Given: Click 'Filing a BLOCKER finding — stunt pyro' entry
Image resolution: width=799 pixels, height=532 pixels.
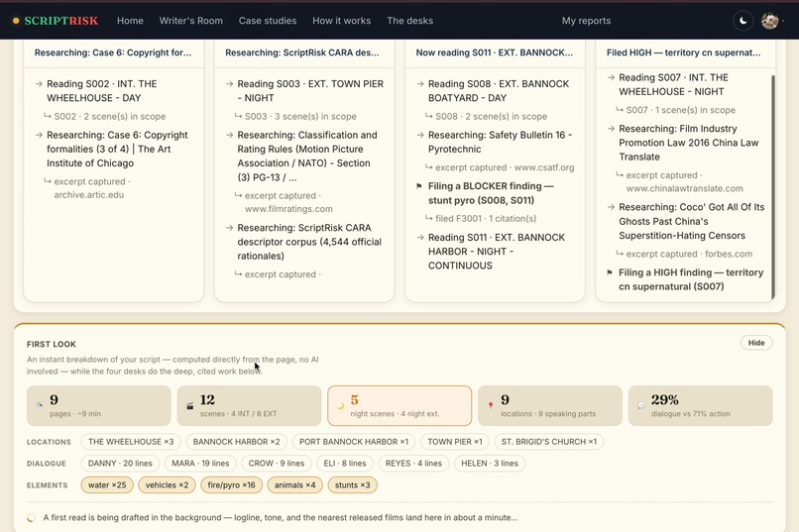Looking at the screenshot, I should coord(491,193).
